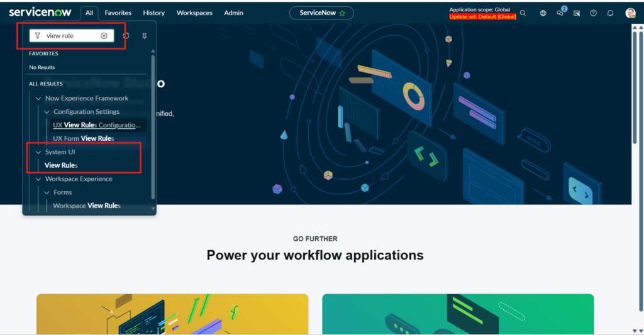The height and width of the screenshot is (335, 644).
Task: Favorite the ServiceNow page with star
Action: click(x=342, y=13)
